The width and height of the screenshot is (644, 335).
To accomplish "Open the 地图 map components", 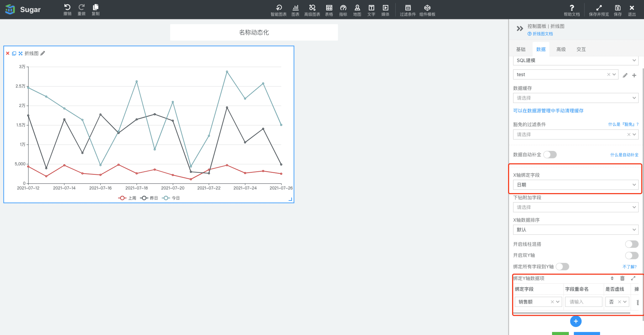I will click(357, 11).
